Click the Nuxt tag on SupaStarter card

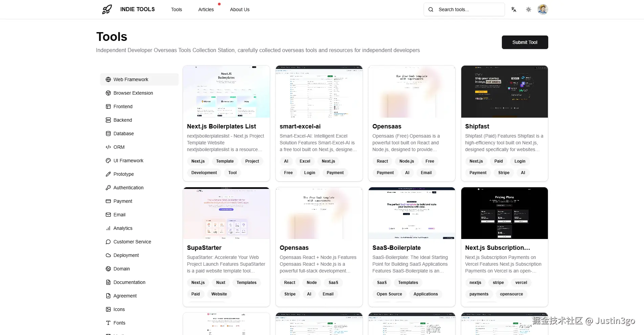click(221, 283)
